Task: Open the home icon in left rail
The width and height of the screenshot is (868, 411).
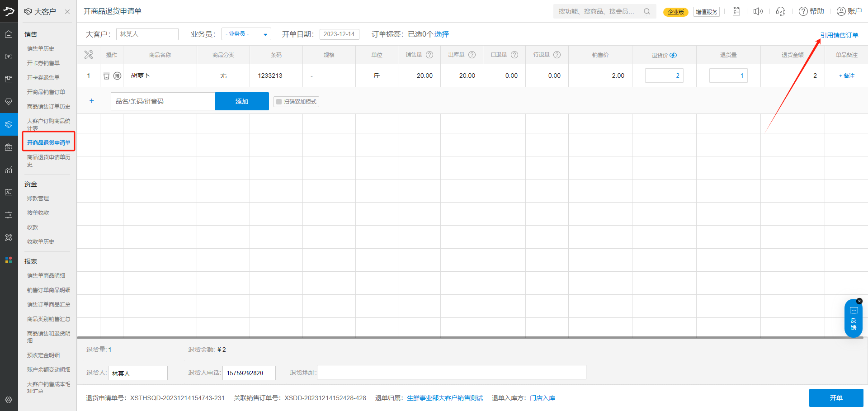Action: point(9,34)
